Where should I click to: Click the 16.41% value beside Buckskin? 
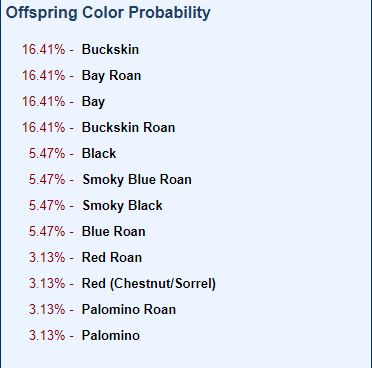[x=44, y=49]
